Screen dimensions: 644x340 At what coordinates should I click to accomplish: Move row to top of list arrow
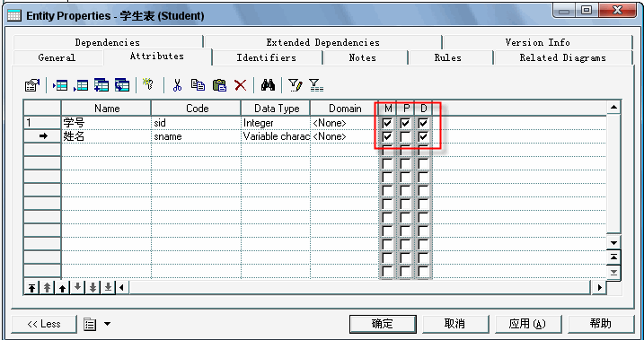click(31, 288)
